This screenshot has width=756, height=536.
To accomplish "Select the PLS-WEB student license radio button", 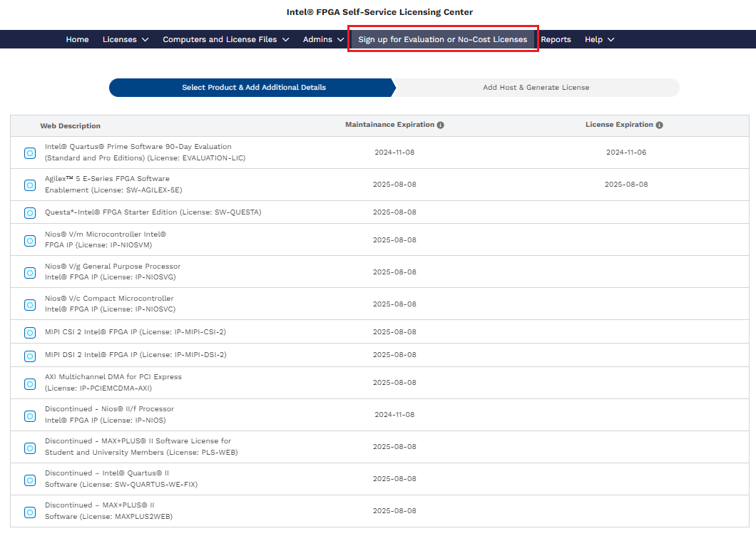I will (x=30, y=448).
